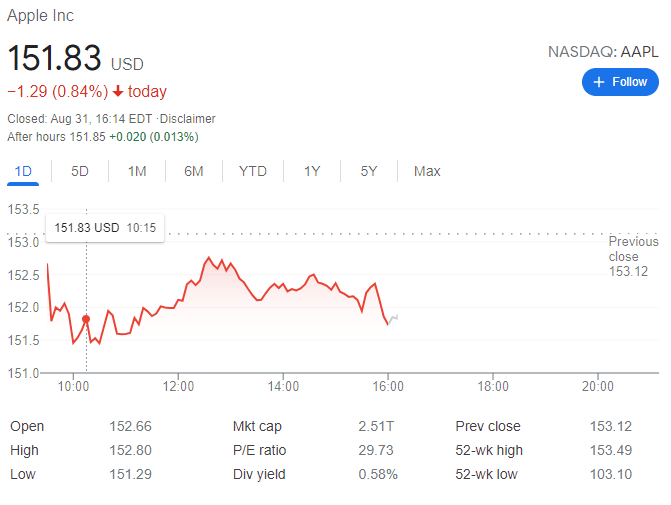Click the red marker dot on chart
671x505 pixels.
pyautogui.click(x=86, y=319)
